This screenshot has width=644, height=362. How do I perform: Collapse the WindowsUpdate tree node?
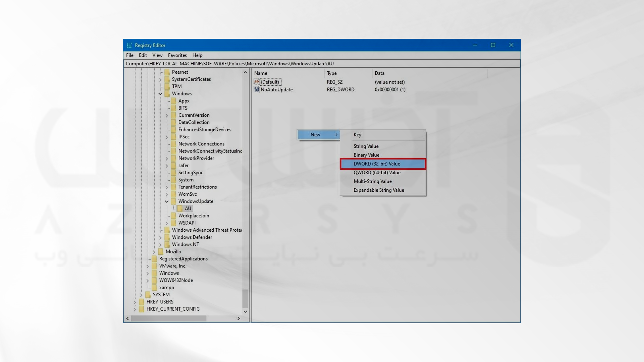point(167,201)
